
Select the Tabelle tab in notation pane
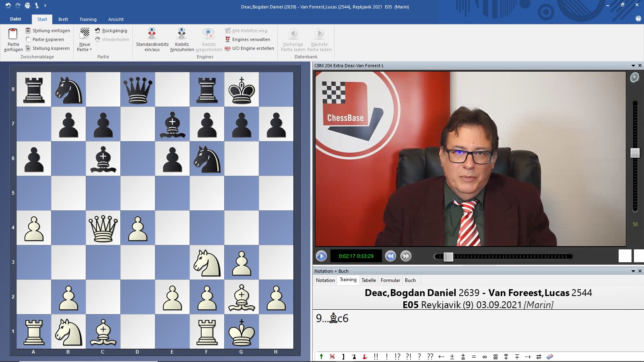point(368,280)
